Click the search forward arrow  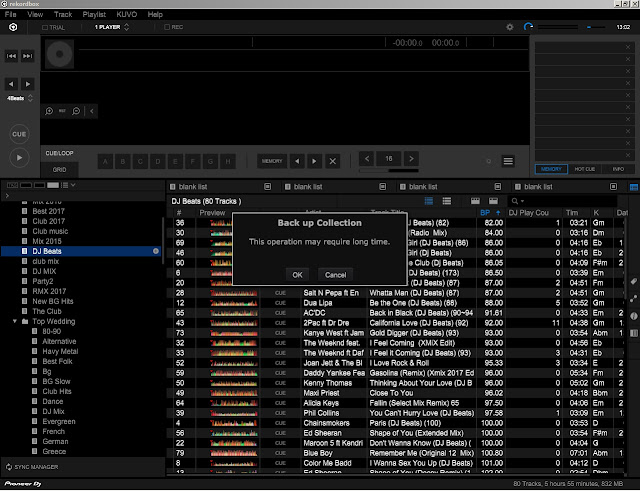[27, 84]
